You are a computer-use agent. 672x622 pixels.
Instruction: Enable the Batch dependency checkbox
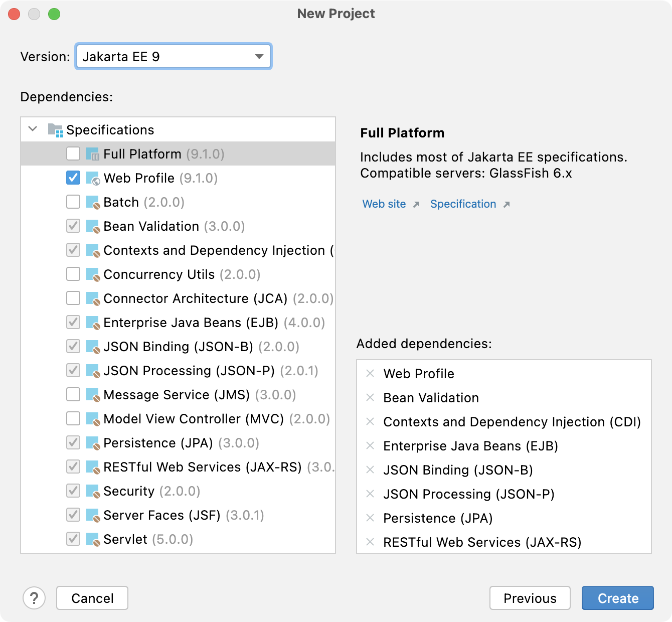(73, 202)
